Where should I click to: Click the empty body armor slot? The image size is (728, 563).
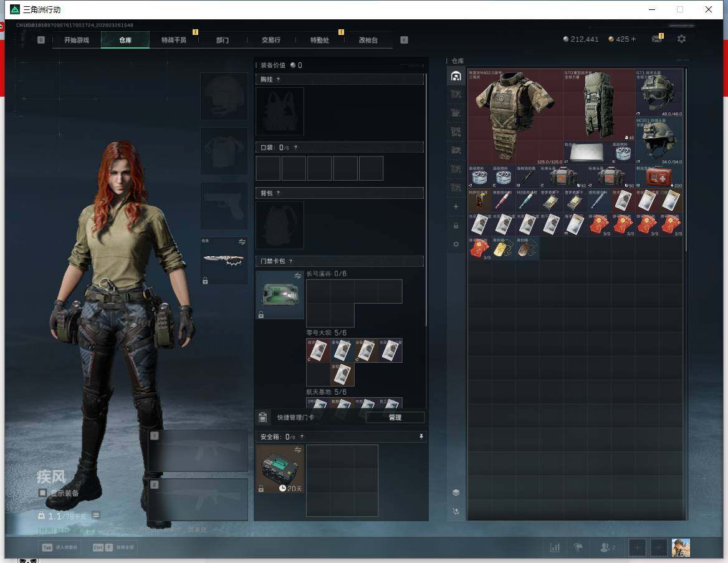(x=224, y=151)
